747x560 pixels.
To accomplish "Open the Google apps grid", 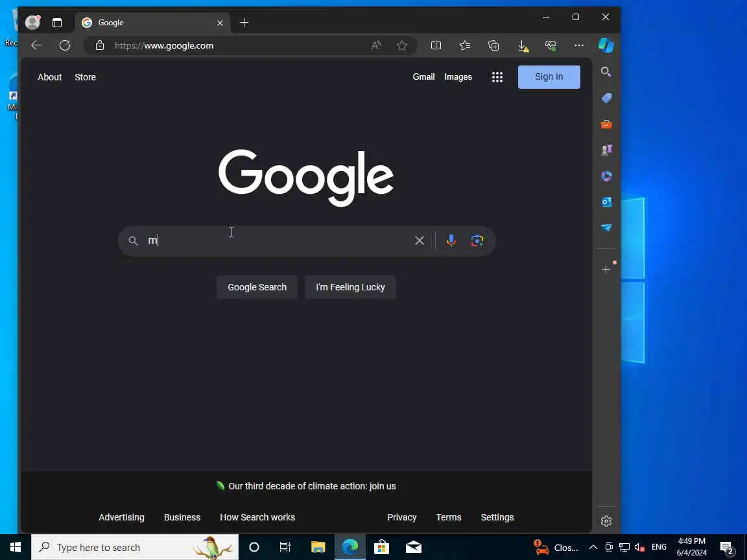I will pos(497,76).
